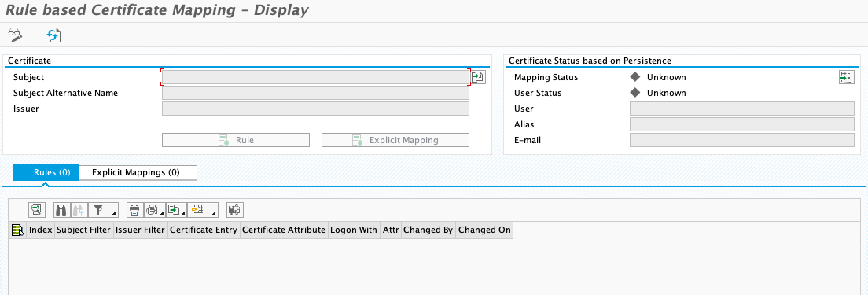Click the Rule button

pyautogui.click(x=236, y=140)
